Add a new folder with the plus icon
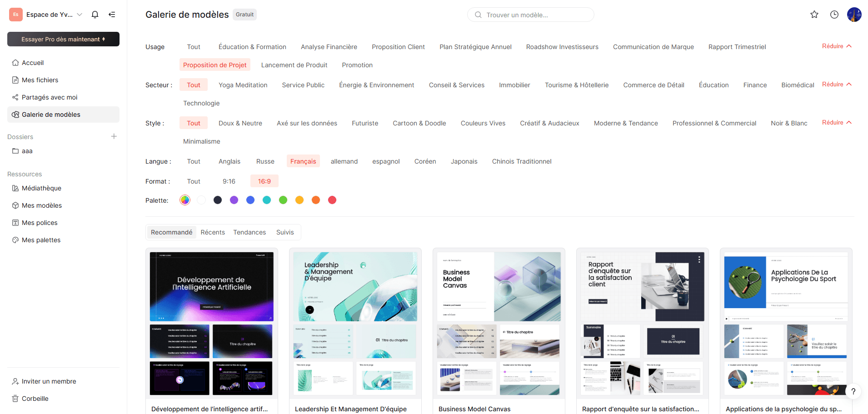868x414 pixels. tap(114, 136)
